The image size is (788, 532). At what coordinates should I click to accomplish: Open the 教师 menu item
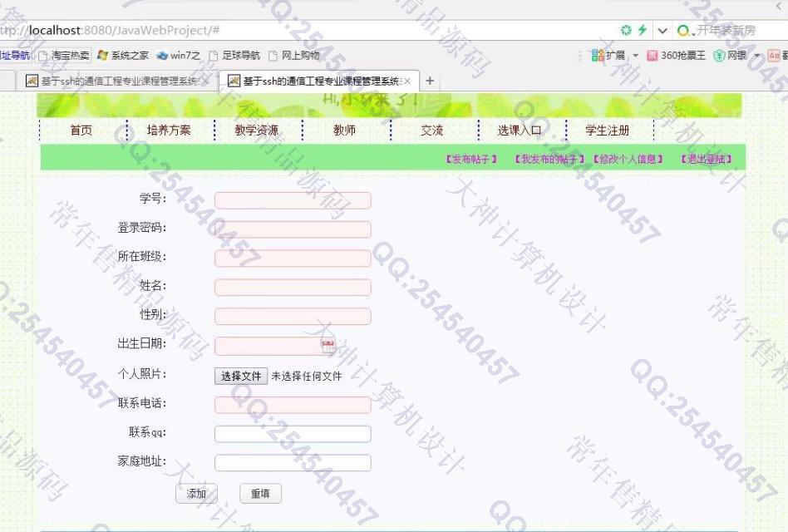tap(344, 131)
